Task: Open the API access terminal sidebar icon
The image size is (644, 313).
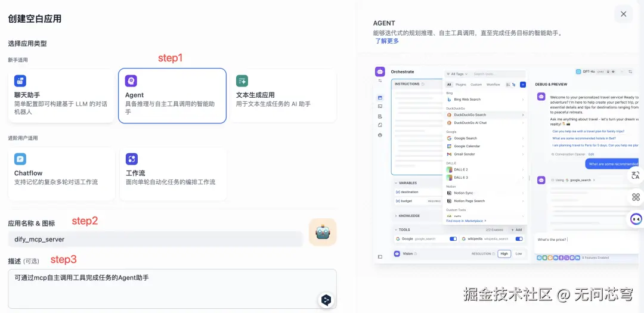Action: pos(380,106)
